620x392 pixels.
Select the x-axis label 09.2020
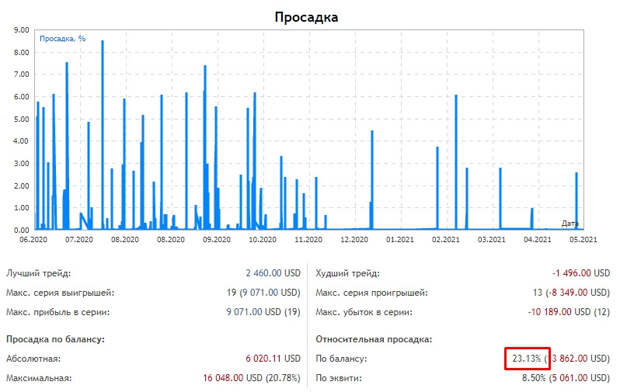[x=217, y=240]
